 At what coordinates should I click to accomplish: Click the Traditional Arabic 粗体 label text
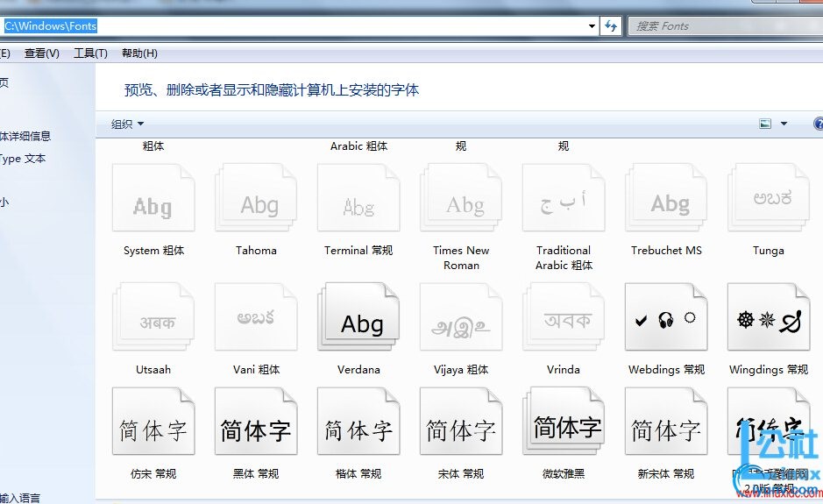pyautogui.click(x=564, y=258)
